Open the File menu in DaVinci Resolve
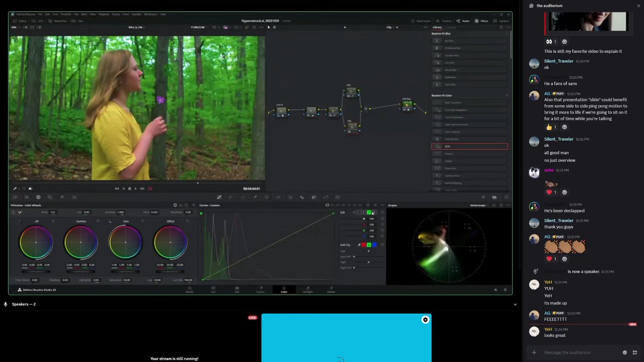The width and height of the screenshot is (644, 362). click(x=40, y=15)
